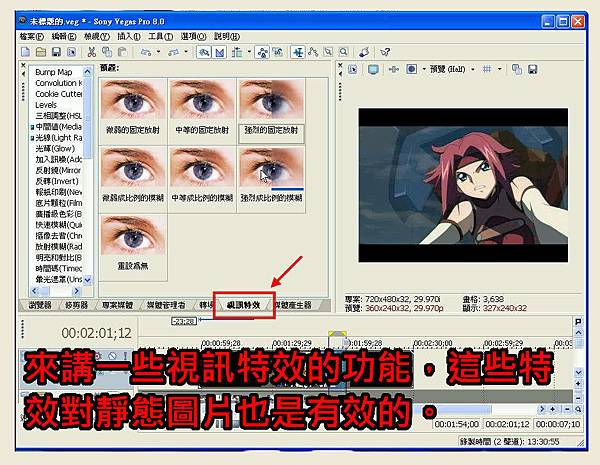Screen dimensions: 600x465
Task: Copy selection using the Copy icon
Action: 107,52
